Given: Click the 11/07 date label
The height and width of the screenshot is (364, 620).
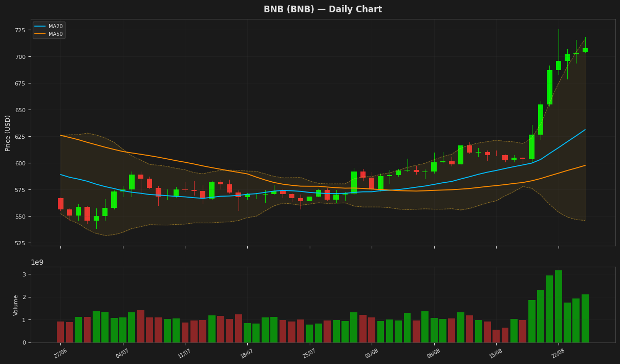Looking at the screenshot, I should coord(185,353).
